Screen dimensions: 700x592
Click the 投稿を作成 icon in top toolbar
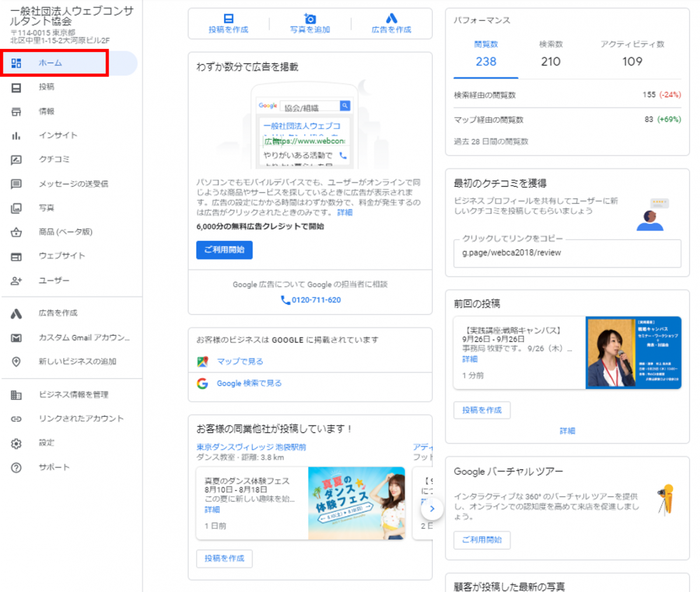229,19
